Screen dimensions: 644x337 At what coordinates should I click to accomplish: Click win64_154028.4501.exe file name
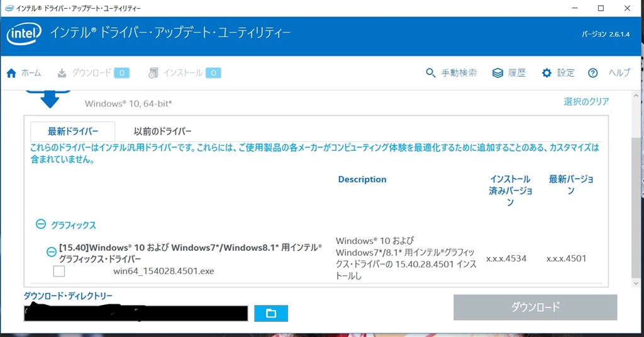point(164,272)
